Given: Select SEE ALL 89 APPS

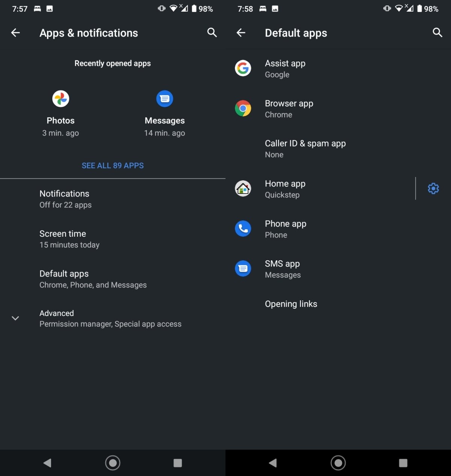Looking at the screenshot, I should (112, 165).
